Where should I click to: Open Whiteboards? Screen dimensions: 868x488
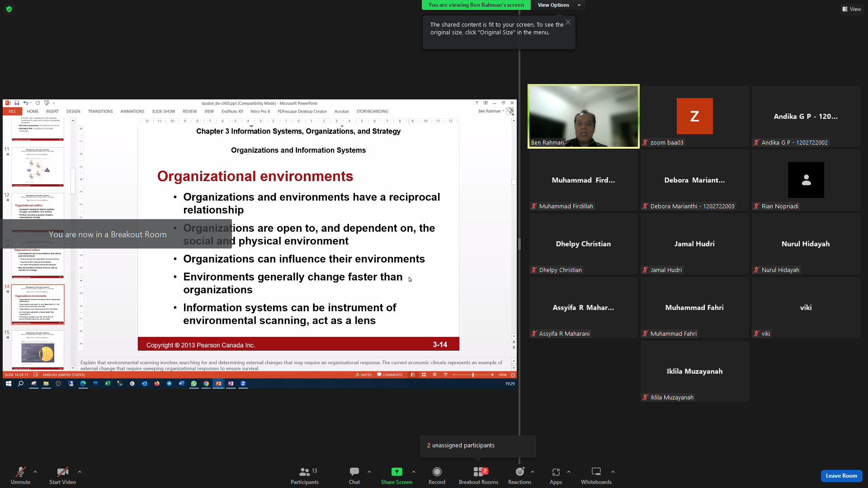click(x=596, y=475)
